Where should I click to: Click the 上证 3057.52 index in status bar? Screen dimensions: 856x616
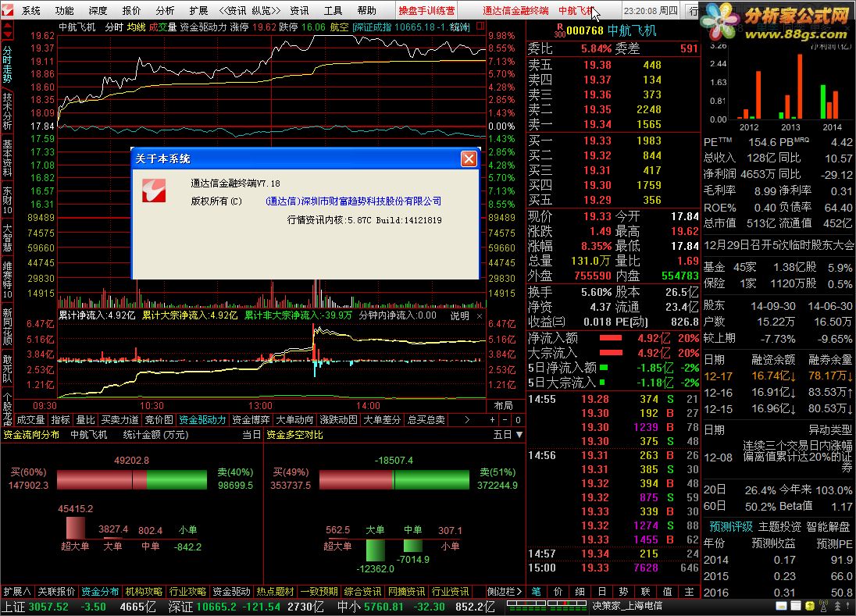click(x=35, y=606)
